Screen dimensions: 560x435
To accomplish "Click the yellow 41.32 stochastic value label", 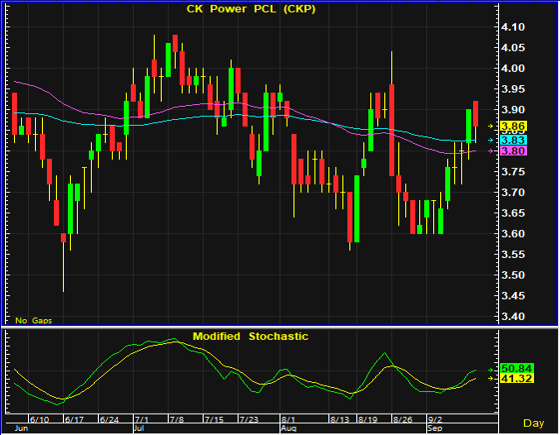I will coord(517,378).
